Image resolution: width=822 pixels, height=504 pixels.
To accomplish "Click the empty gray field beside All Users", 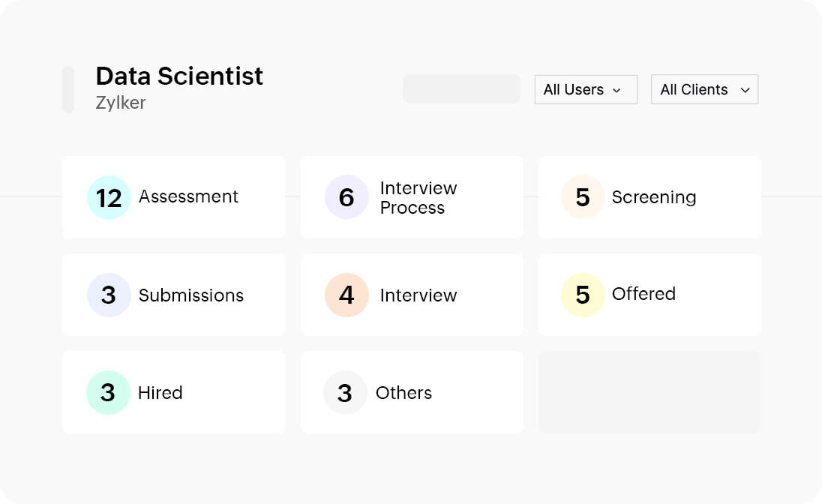I will point(461,89).
